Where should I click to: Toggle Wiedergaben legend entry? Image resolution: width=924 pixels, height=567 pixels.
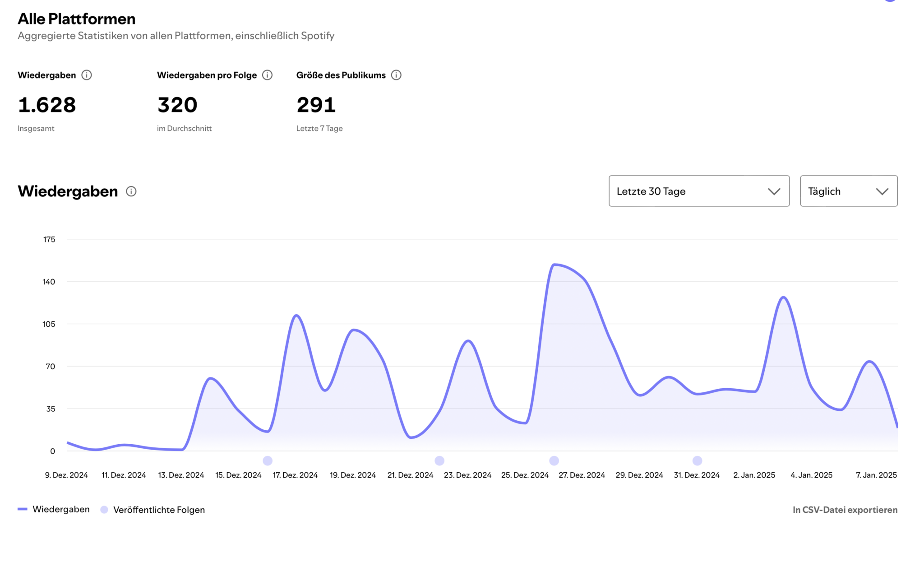point(61,509)
